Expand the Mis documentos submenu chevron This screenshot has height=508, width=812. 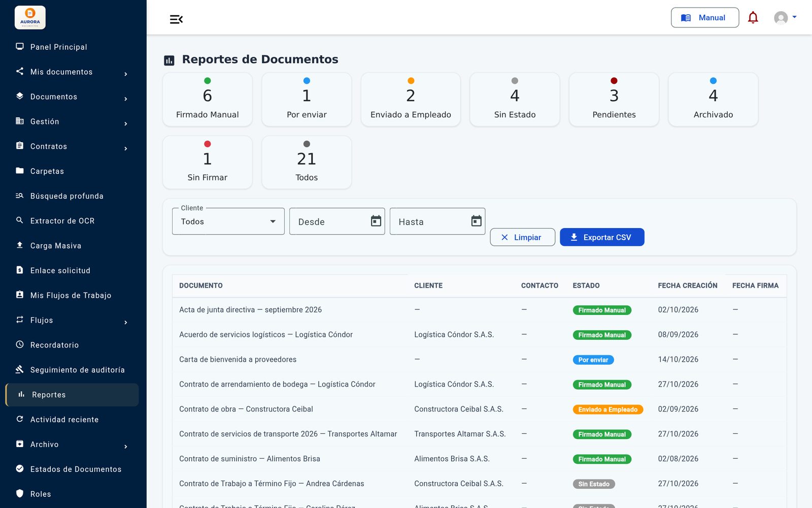pyautogui.click(x=126, y=74)
